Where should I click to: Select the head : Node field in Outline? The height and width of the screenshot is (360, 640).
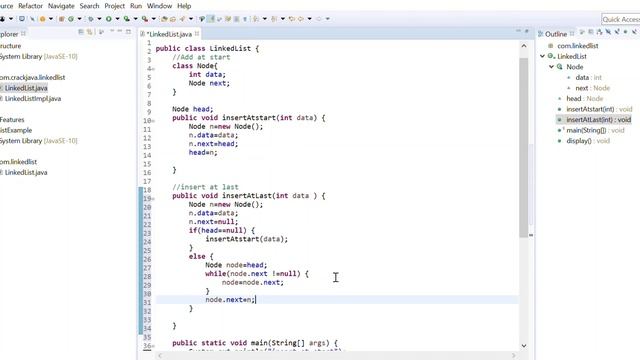point(584,98)
